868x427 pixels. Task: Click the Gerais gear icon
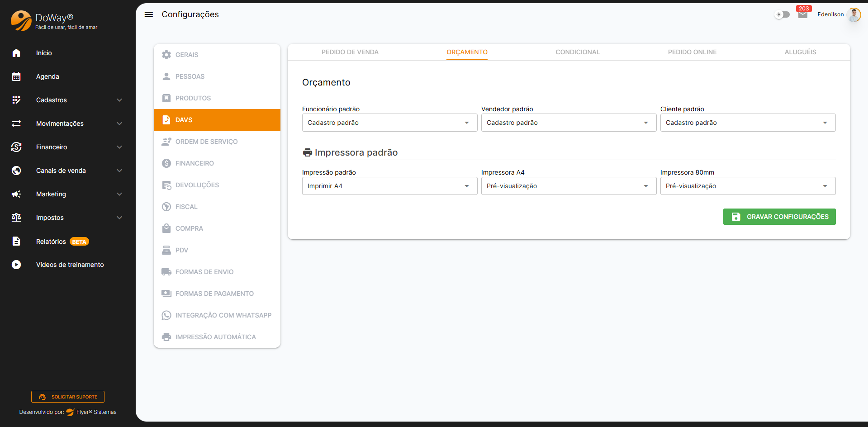point(166,55)
